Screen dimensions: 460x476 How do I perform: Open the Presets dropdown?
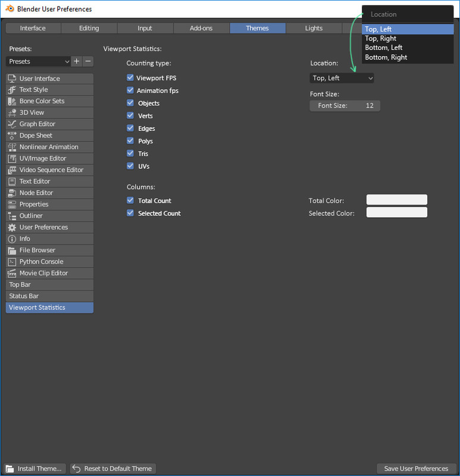38,61
